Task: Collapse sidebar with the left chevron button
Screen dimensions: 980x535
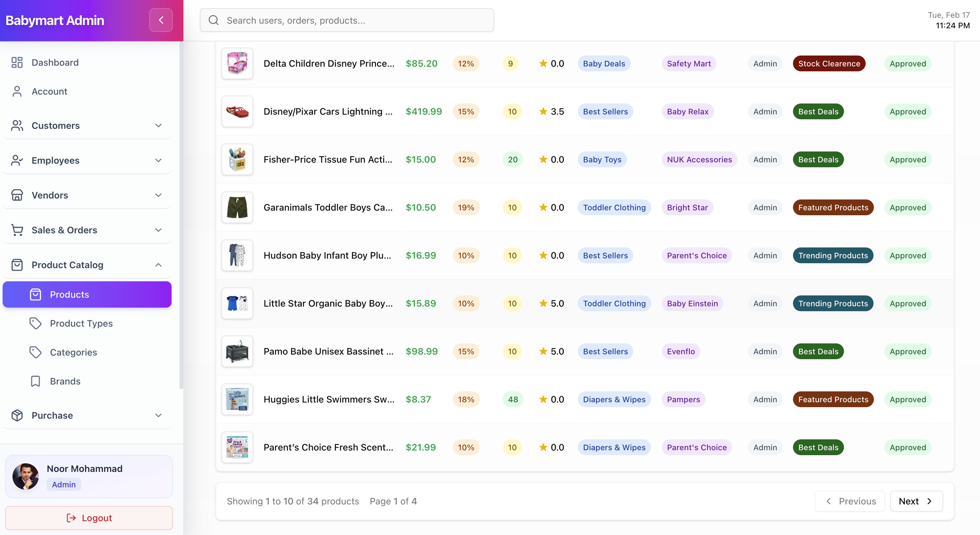Action: [161, 20]
